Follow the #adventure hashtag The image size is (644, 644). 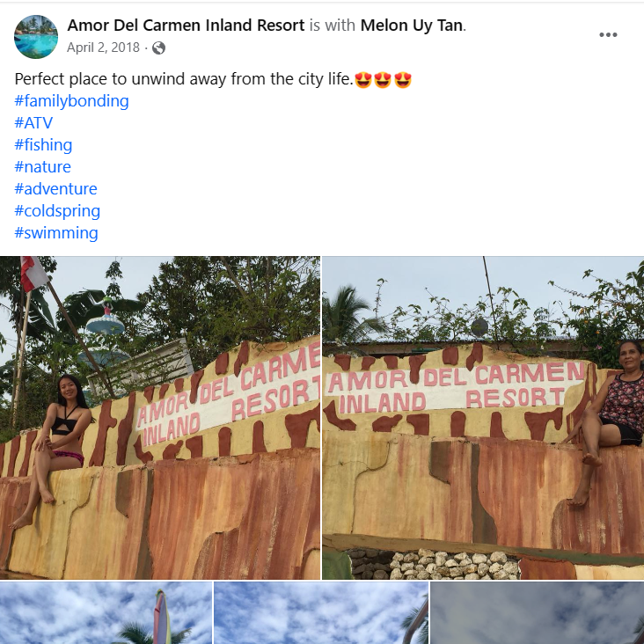(x=55, y=189)
